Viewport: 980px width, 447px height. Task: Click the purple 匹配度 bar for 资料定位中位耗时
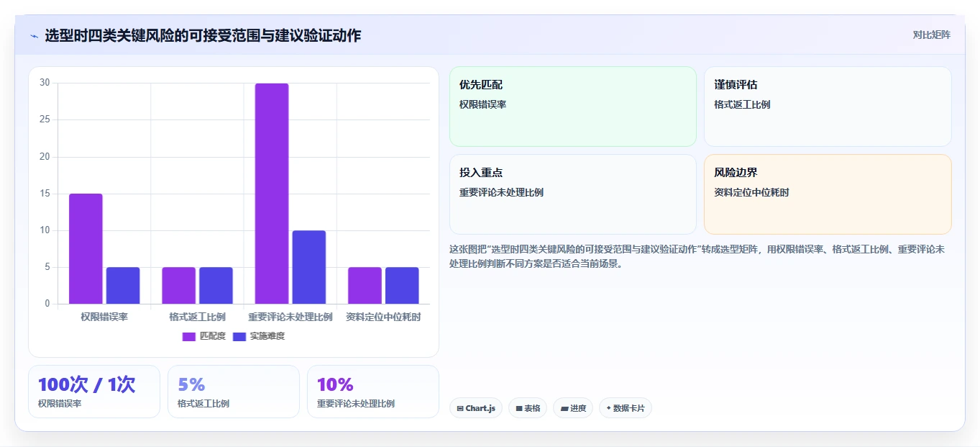pos(365,286)
